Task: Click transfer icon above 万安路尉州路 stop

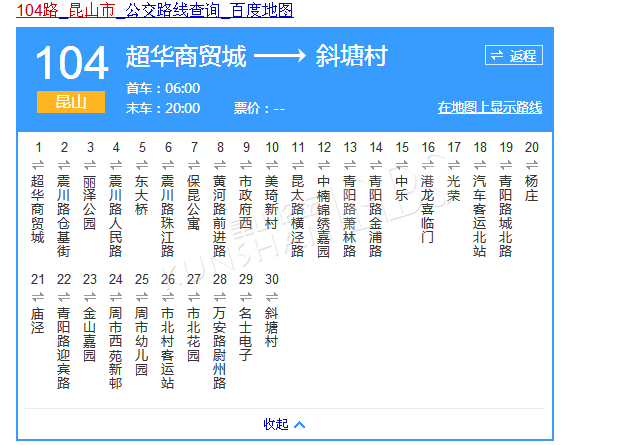Action: point(220,297)
